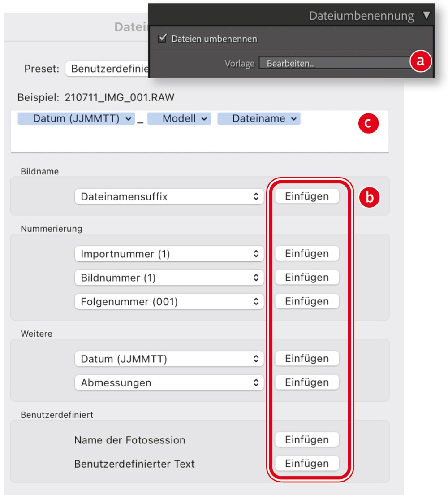
Task: Insert the Dateinamensuffix token
Action: point(307,196)
